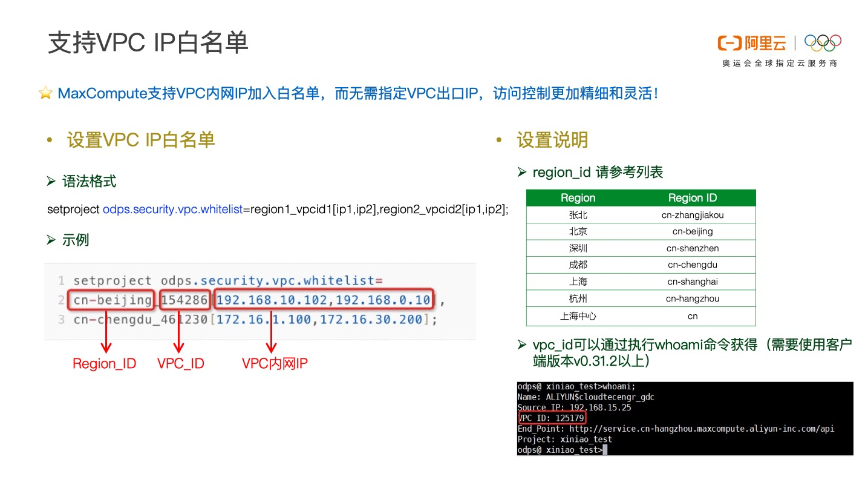Click the red VPC内网IP label
The height and width of the screenshot is (488, 868).
point(275,364)
